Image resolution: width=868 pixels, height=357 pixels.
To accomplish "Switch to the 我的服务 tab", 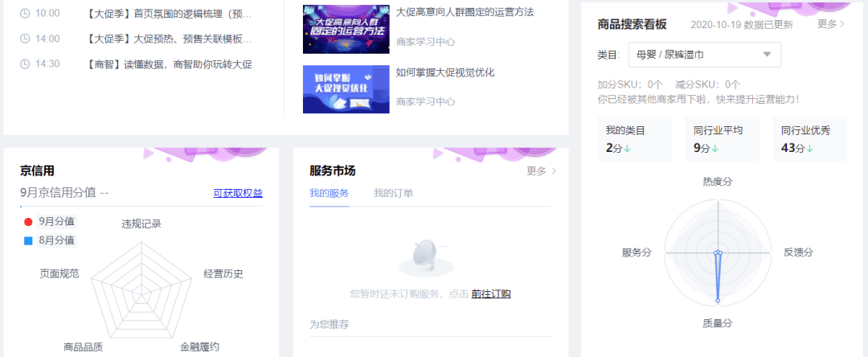I will coord(329,193).
